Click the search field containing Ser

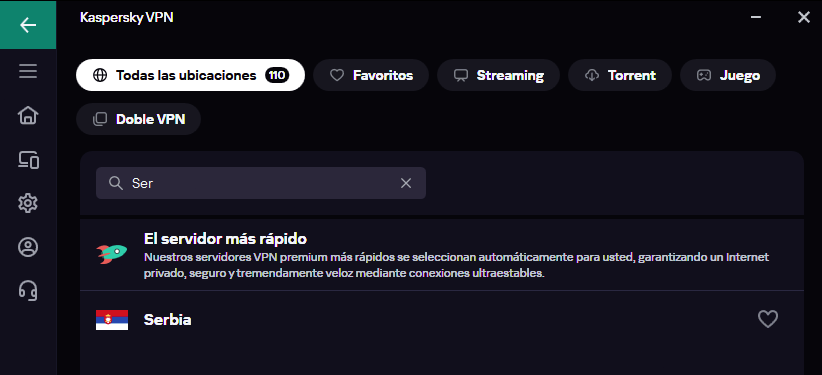261,183
